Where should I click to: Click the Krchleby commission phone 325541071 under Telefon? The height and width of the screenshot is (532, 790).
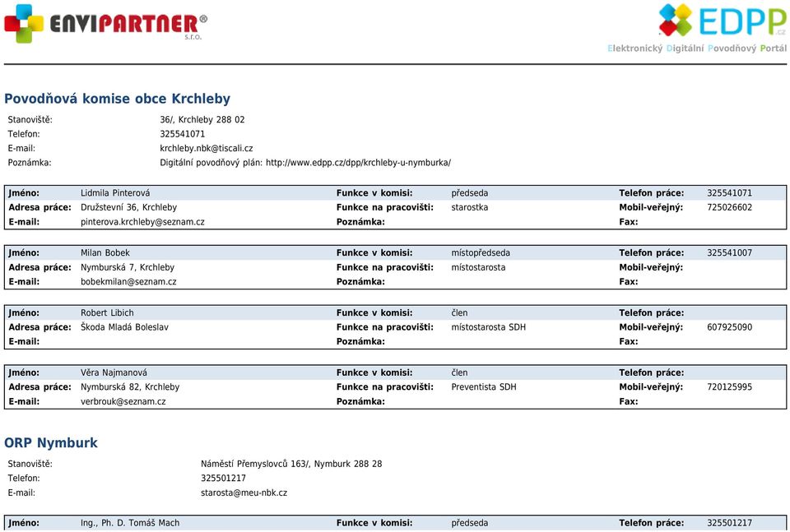click(x=183, y=134)
